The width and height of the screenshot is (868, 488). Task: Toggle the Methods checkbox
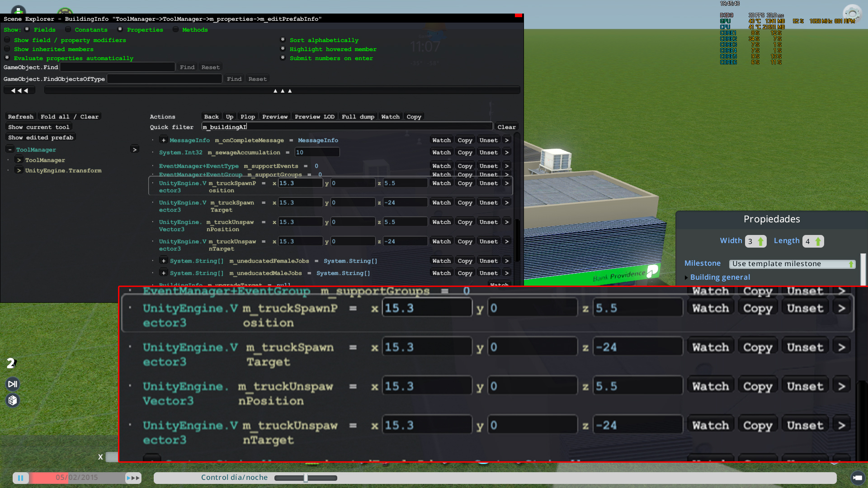(175, 29)
